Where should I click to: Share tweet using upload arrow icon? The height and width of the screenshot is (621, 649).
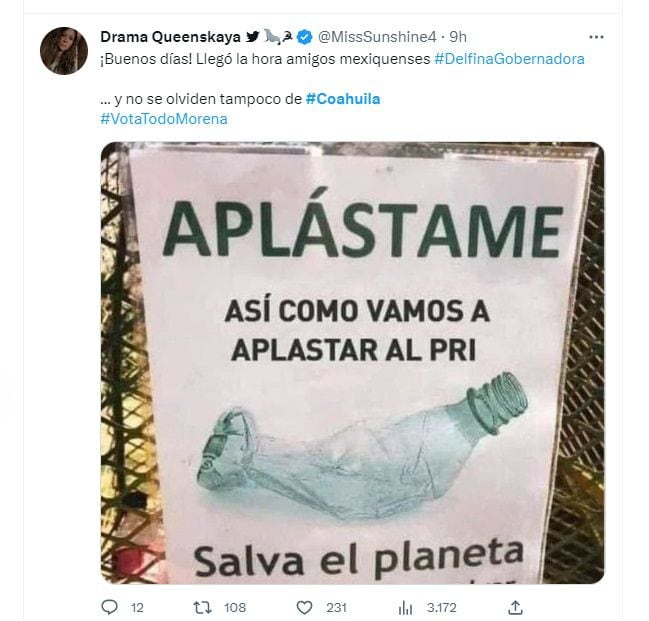click(515, 607)
